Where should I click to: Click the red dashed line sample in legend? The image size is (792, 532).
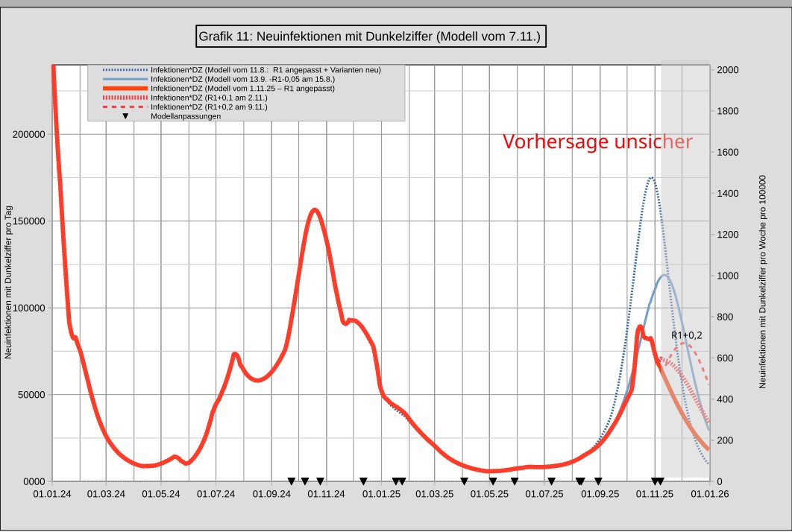point(125,107)
